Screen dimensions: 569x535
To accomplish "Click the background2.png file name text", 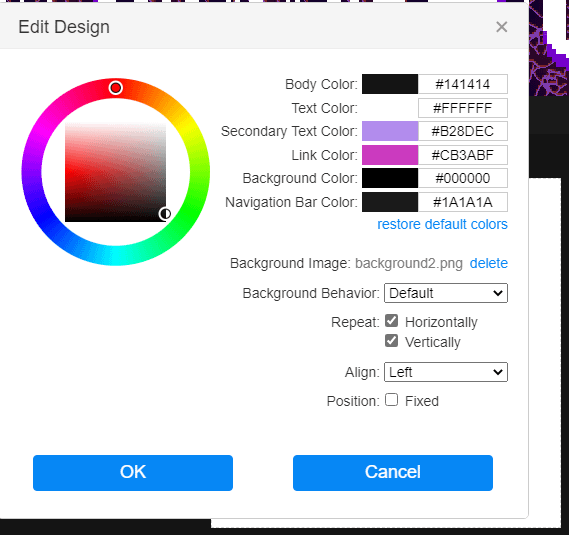I will click(x=409, y=264).
